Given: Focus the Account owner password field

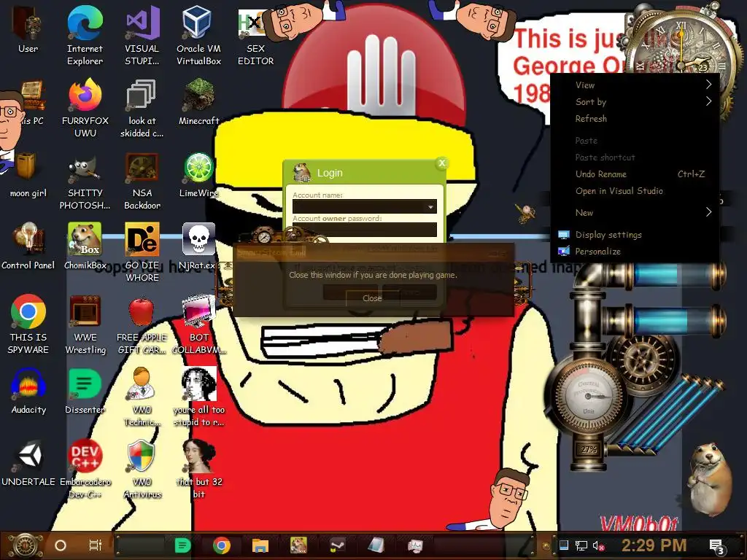Looking at the screenshot, I should click(x=365, y=230).
